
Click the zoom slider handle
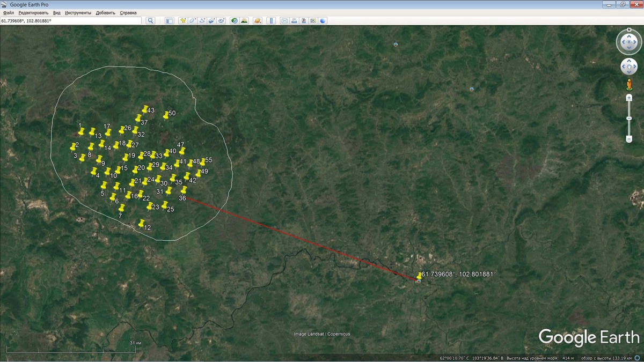[x=629, y=118]
